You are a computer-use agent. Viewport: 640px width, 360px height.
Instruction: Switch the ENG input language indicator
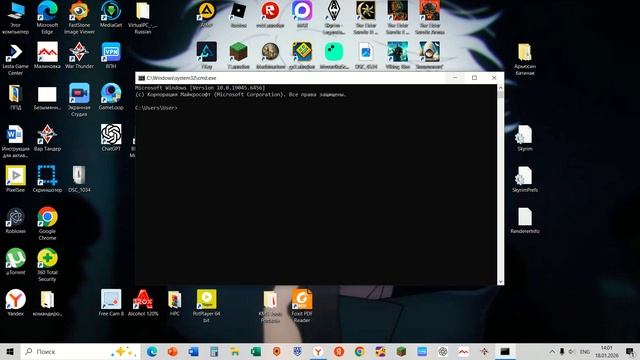(x=584, y=351)
